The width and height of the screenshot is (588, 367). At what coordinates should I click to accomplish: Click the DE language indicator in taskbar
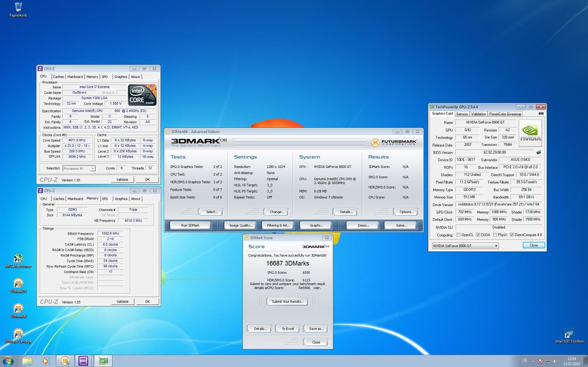coord(524,360)
